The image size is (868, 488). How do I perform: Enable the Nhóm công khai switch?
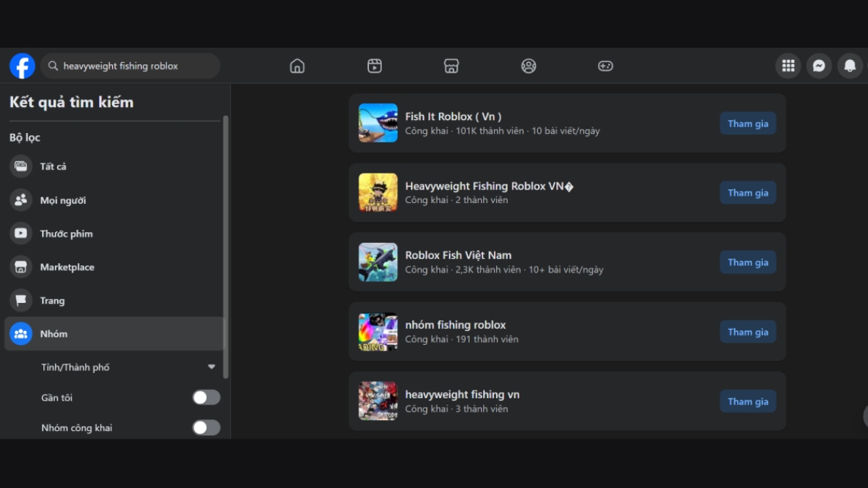[x=205, y=428]
